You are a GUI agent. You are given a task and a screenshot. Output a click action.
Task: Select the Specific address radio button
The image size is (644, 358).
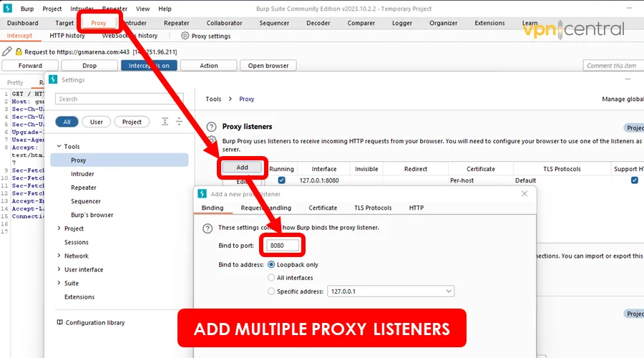click(271, 291)
